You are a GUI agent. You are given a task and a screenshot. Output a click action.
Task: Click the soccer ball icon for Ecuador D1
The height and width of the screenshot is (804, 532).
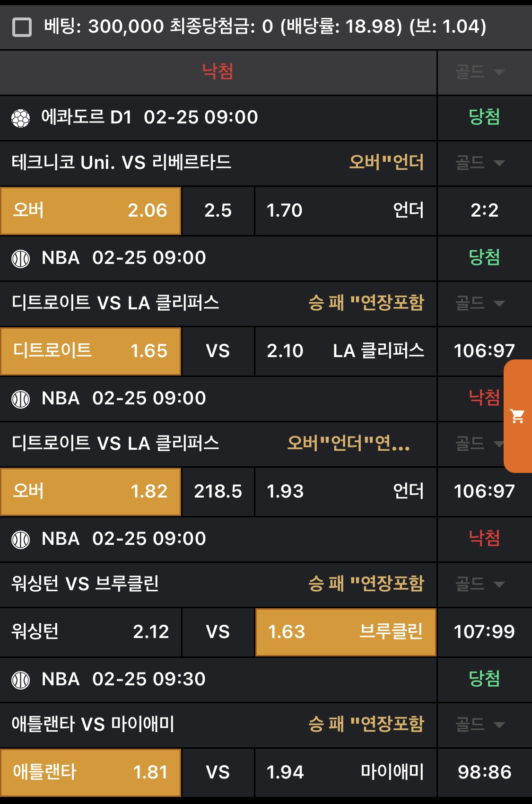click(20, 118)
